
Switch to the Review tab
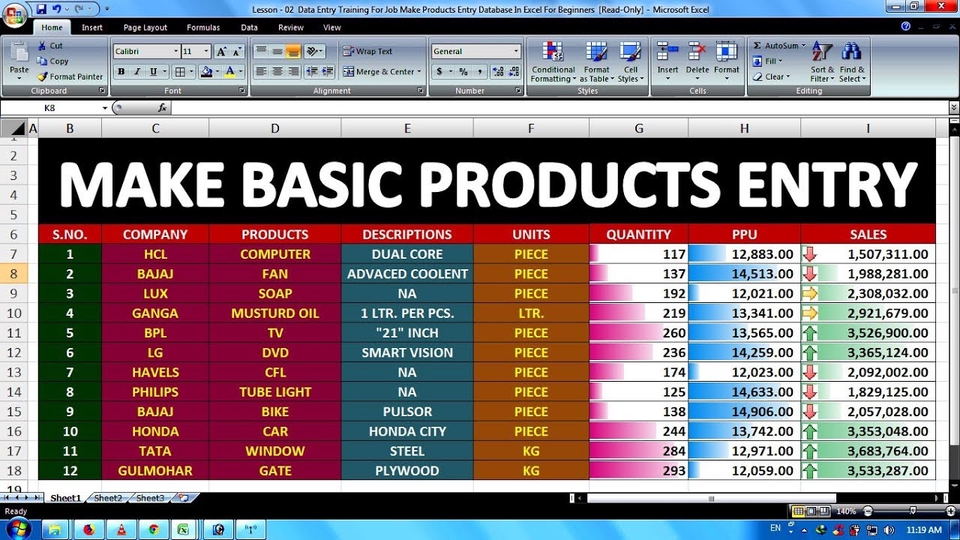[291, 28]
